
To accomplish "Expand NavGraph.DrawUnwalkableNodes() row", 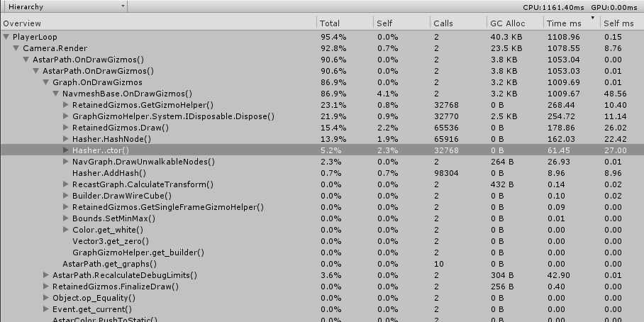I will coord(66,162).
